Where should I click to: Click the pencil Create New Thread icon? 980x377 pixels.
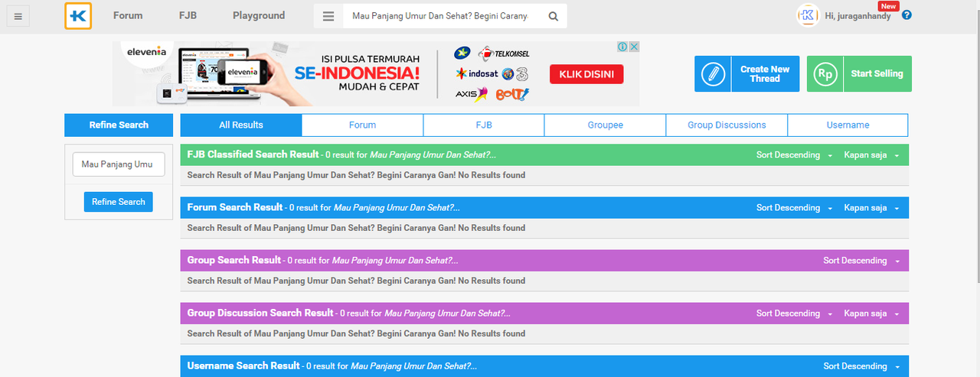(713, 74)
